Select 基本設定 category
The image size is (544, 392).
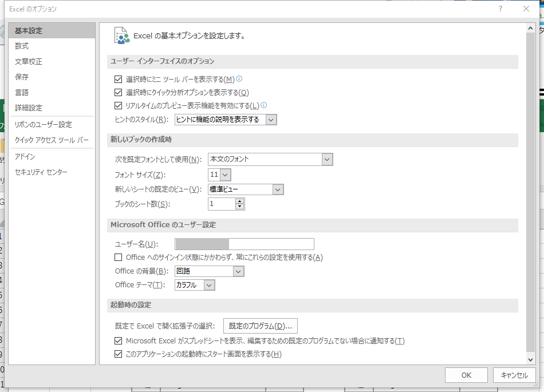click(52, 30)
